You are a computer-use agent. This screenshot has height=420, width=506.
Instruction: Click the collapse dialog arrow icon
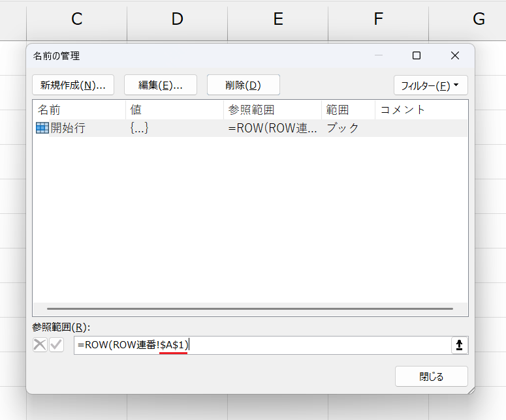pyautogui.click(x=459, y=345)
